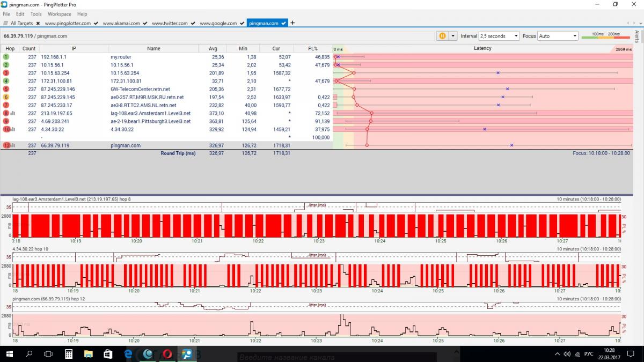Select the hop 8 red number icon
Viewport: 644px width, 362px height.
6,113
